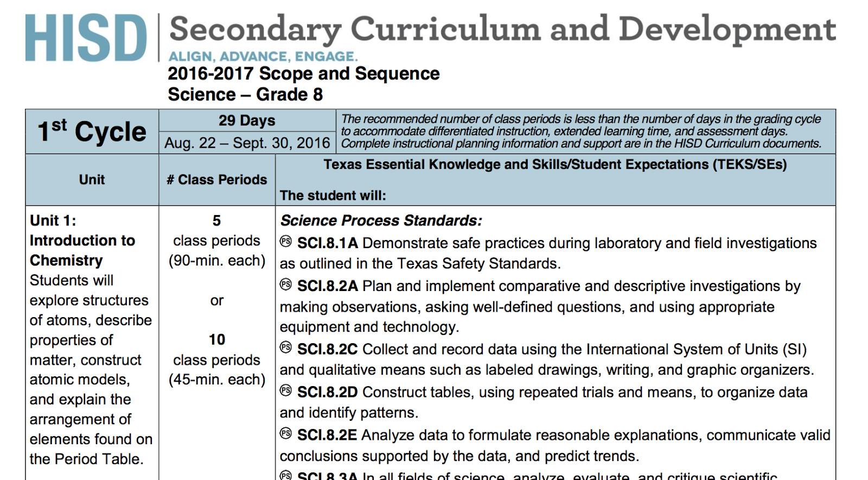
Task: Select the "1st Cycle" table cell
Action: pos(92,131)
